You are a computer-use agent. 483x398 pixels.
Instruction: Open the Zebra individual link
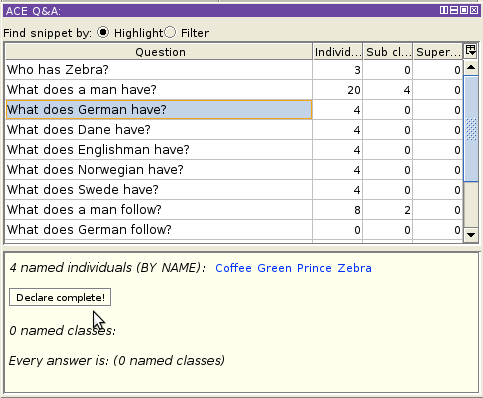pyautogui.click(x=354, y=268)
